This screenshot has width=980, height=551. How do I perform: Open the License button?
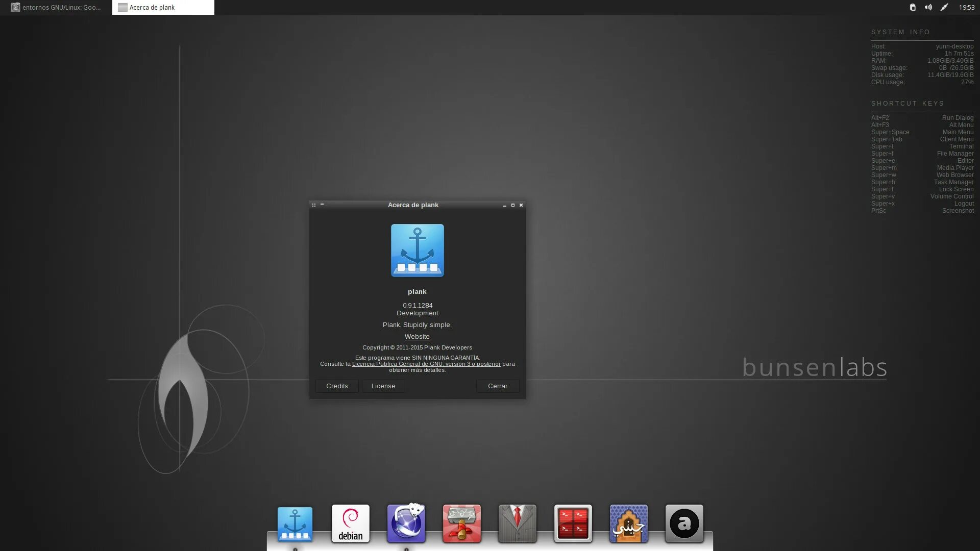(383, 386)
